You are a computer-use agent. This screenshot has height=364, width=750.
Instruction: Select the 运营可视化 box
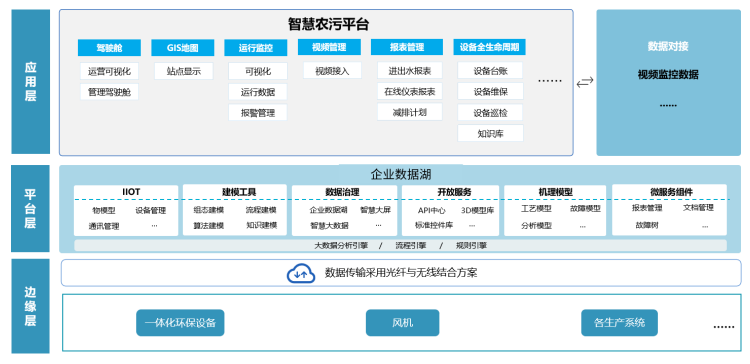coord(110,71)
